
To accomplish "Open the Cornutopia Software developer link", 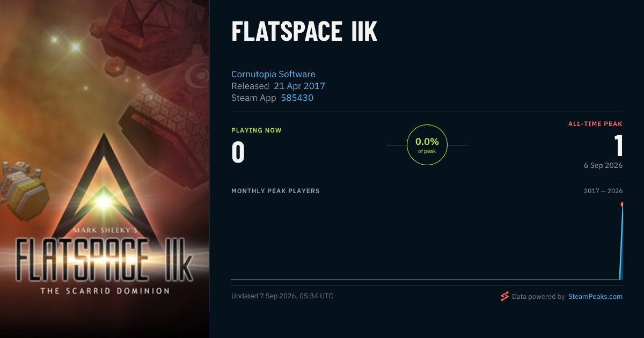I will [273, 74].
